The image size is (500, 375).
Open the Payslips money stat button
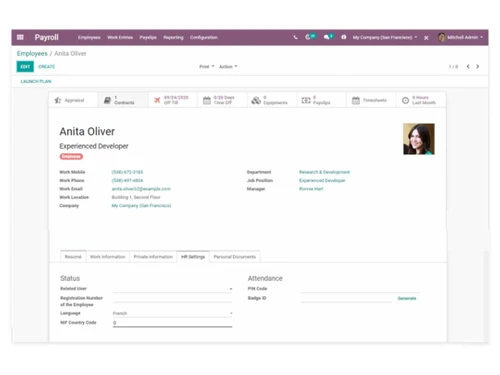click(322, 100)
